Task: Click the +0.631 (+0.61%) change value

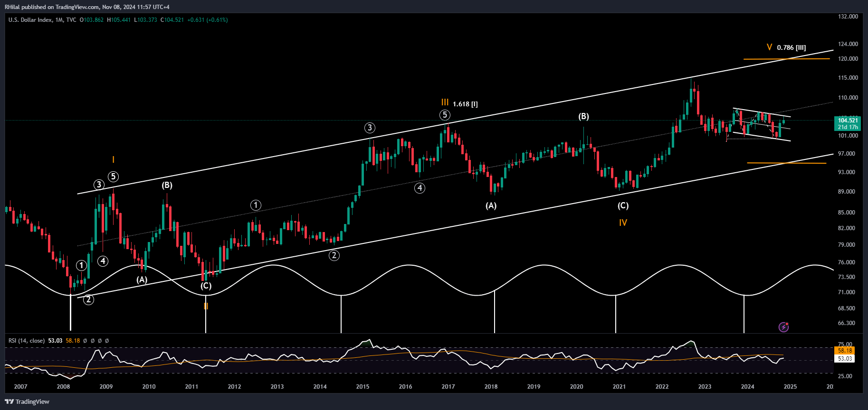Action: (208, 20)
